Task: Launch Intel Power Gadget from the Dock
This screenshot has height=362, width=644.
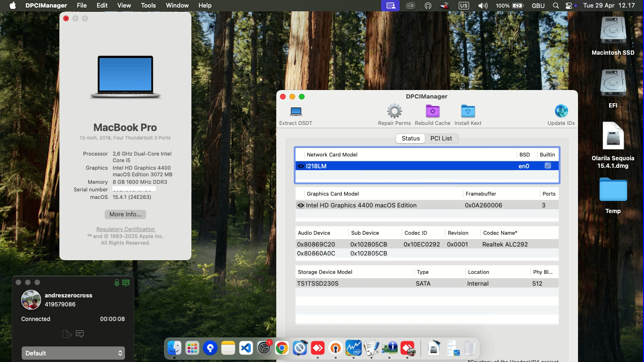Action: pos(353,348)
